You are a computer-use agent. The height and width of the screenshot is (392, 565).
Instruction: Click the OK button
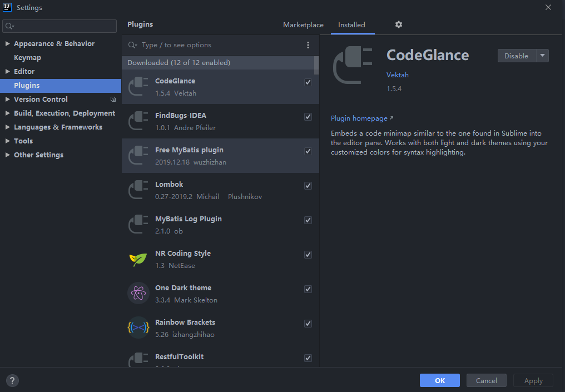pos(440,380)
